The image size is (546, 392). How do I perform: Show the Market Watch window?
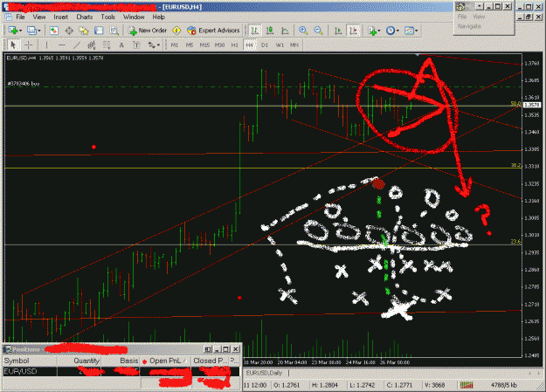pos(54,31)
